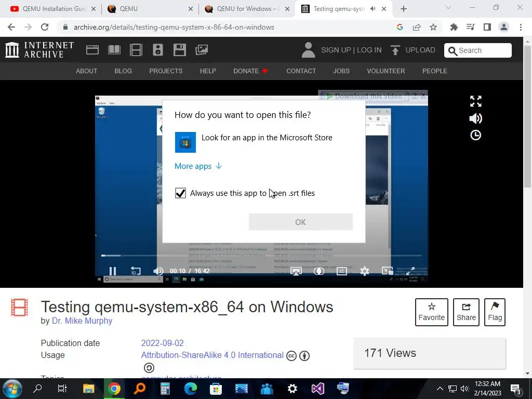The height and width of the screenshot is (399, 532).
Task: Click the clock icon beside the player
Action: click(476, 136)
